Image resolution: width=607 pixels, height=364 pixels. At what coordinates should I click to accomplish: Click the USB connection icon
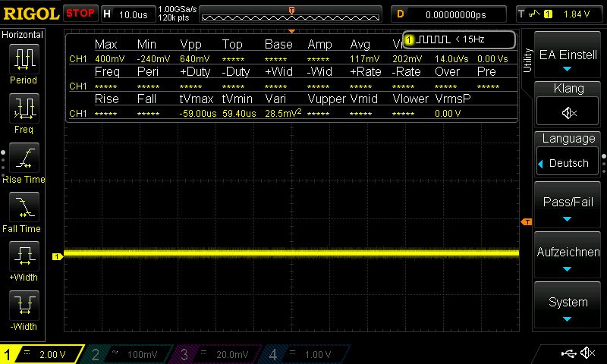(568, 353)
